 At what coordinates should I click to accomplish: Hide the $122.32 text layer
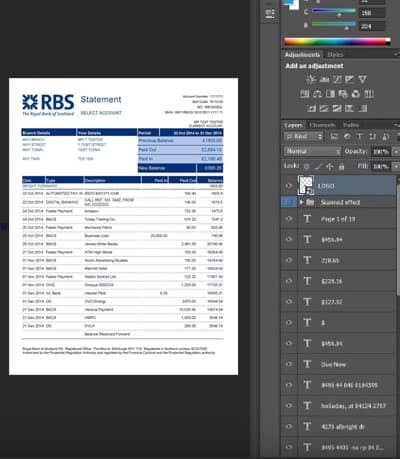[x=289, y=302]
